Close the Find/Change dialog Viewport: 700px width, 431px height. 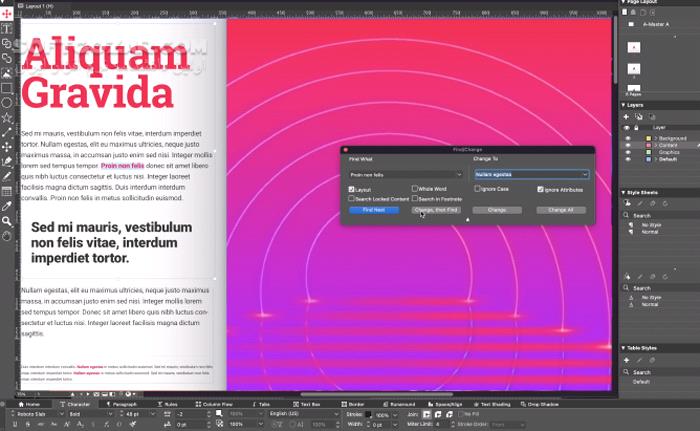click(x=346, y=150)
